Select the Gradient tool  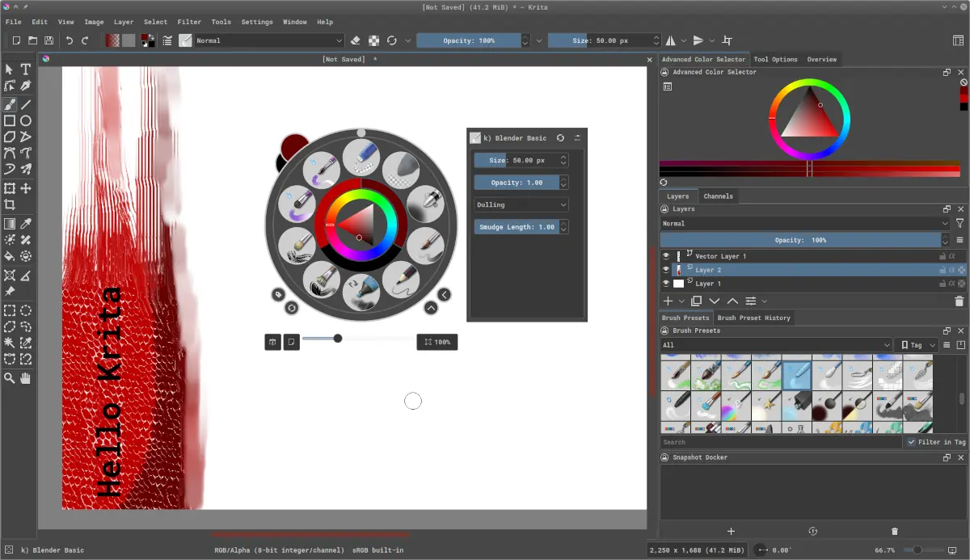pyautogui.click(x=10, y=224)
